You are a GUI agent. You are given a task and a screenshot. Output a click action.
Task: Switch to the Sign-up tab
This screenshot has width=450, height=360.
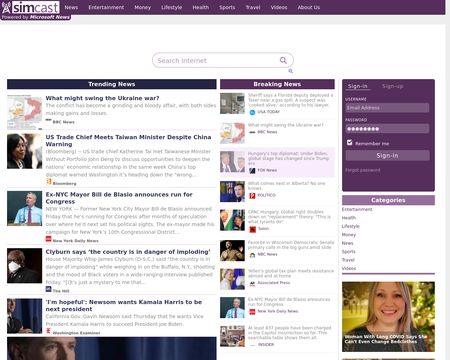[x=392, y=86]
